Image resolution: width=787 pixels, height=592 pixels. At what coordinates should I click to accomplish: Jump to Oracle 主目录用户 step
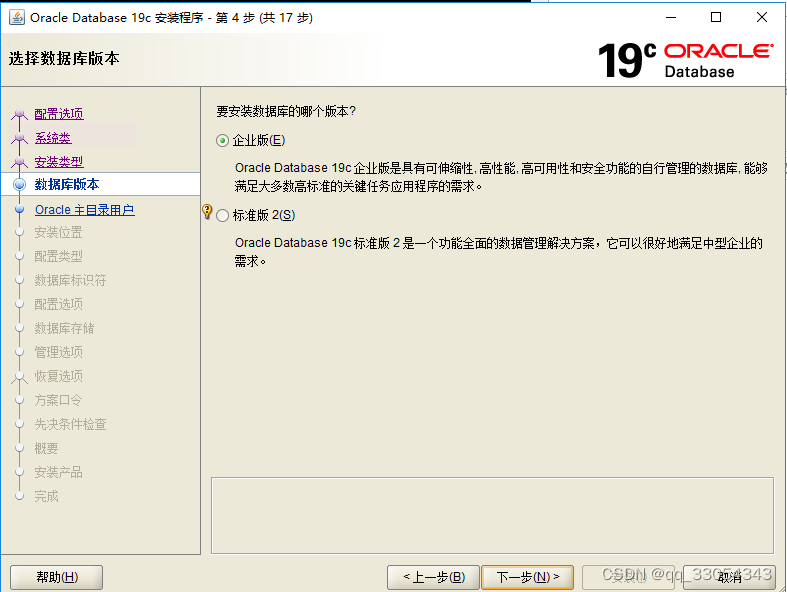tap(84, 209)
